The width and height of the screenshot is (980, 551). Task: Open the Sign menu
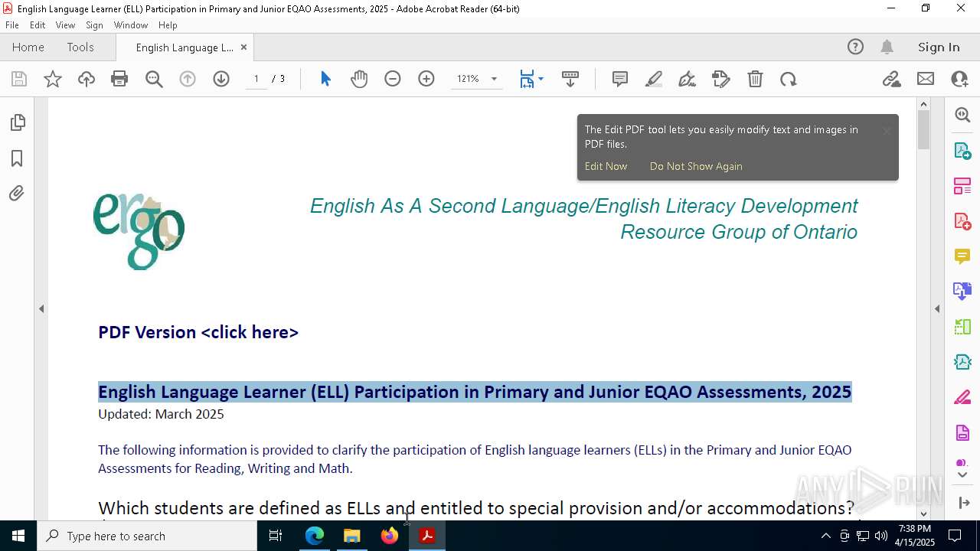point(94,25)
